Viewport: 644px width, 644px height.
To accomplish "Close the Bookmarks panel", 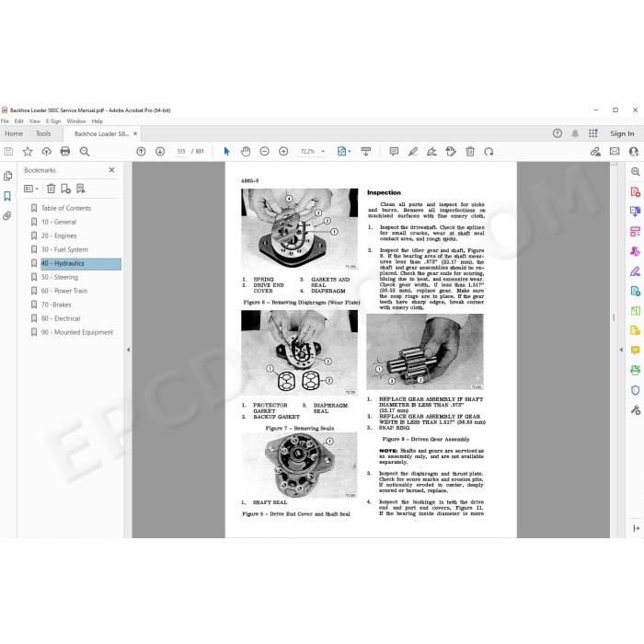I will pyautogui.click(x=111, y=170).
